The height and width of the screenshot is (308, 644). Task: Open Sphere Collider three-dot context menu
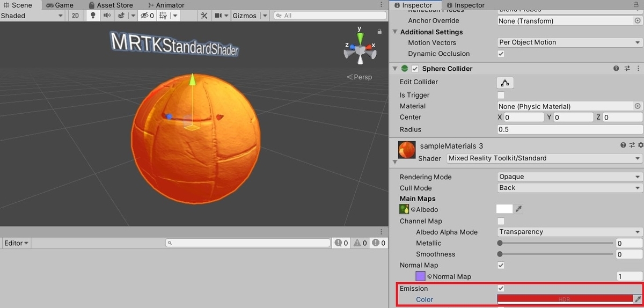coord(638,69)
